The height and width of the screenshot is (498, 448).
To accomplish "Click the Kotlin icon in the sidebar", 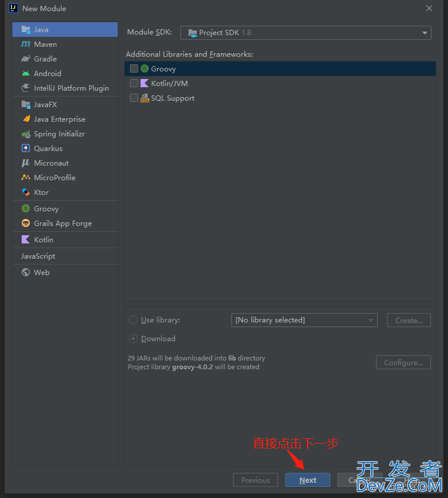I will (26, 239).
